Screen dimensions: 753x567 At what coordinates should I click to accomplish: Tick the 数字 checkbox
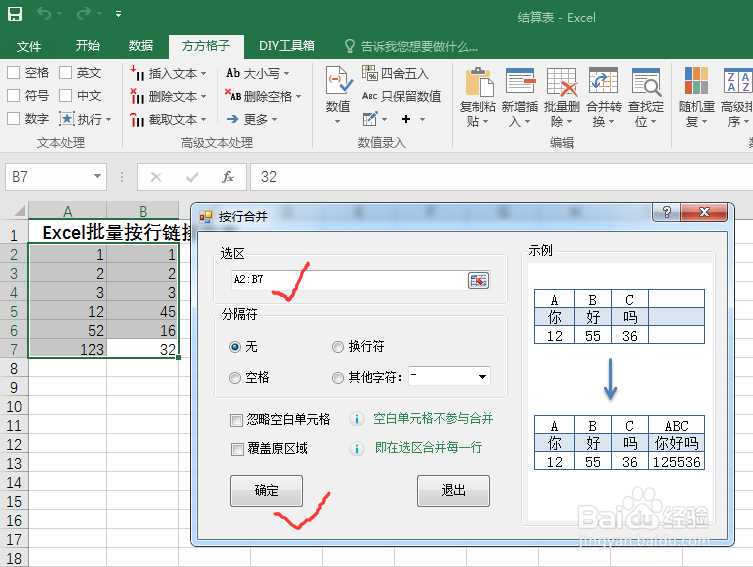click(13, 118)
